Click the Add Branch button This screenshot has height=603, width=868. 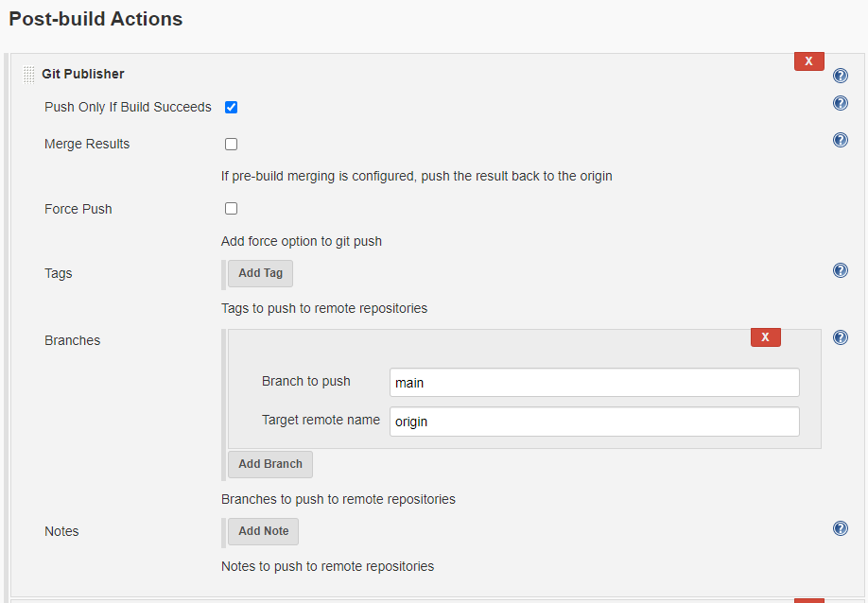(x=270, y=464)
